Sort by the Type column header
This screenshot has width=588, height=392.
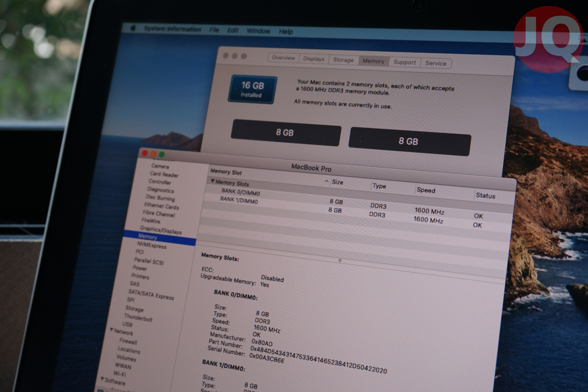click(x=379, y=186)
